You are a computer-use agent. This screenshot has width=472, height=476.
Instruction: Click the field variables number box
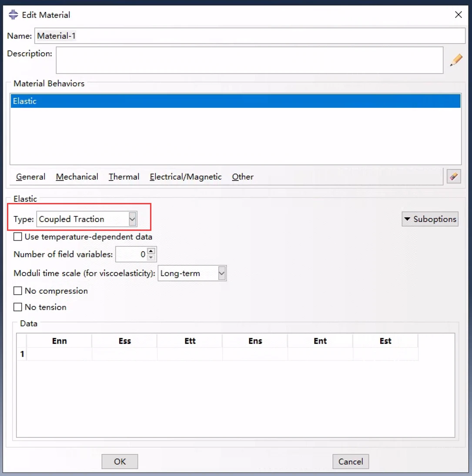131,254
